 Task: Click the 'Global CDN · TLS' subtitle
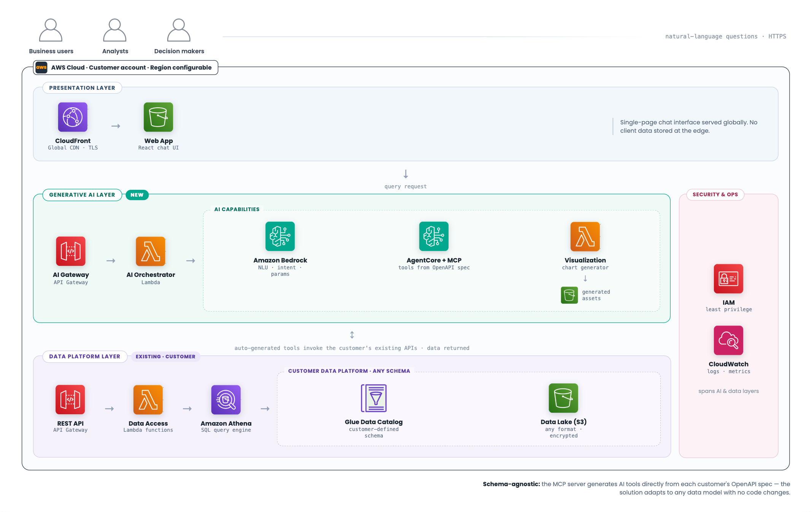pyautogui.click(x=73, y=148)
